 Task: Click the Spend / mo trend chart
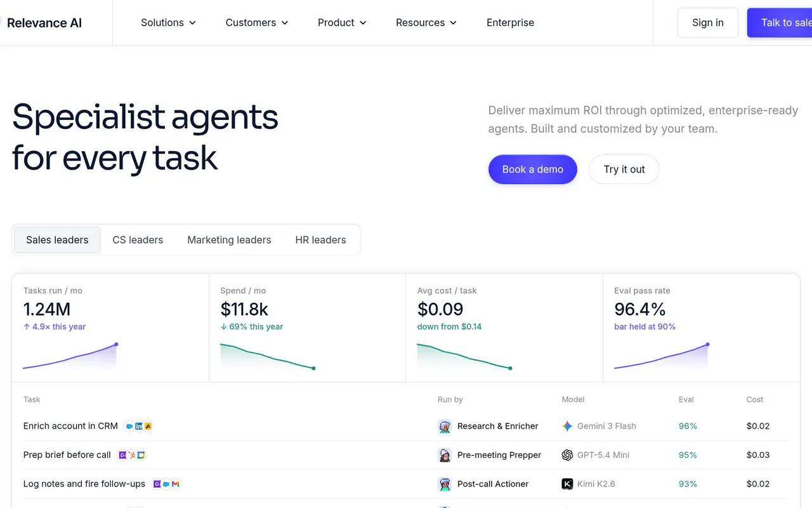point(267,356)
